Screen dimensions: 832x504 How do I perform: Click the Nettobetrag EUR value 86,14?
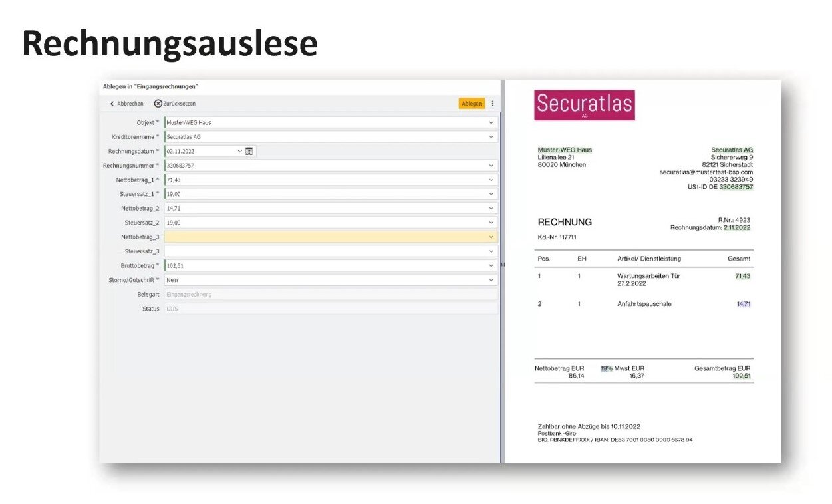[x=576, y=376]
